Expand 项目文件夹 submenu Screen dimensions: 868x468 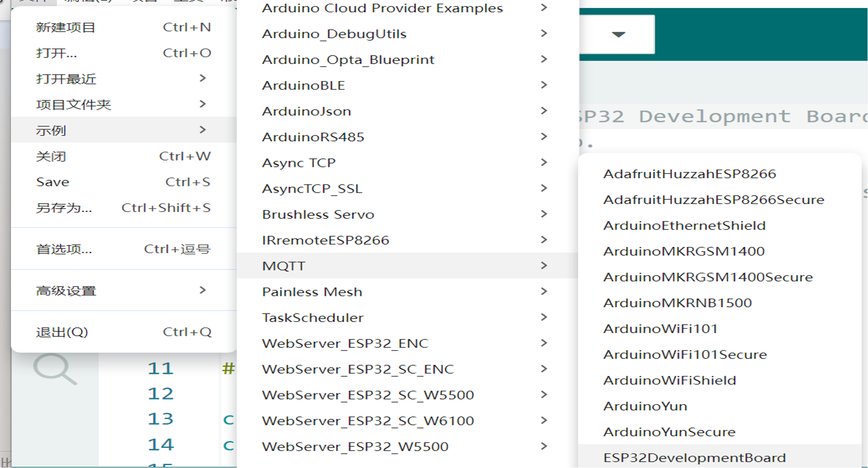click(124, 104)
